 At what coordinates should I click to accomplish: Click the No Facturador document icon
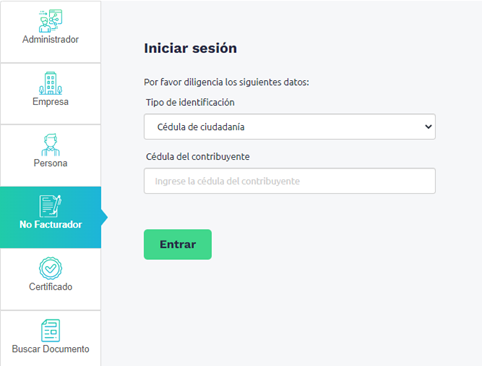click(50, 206)
